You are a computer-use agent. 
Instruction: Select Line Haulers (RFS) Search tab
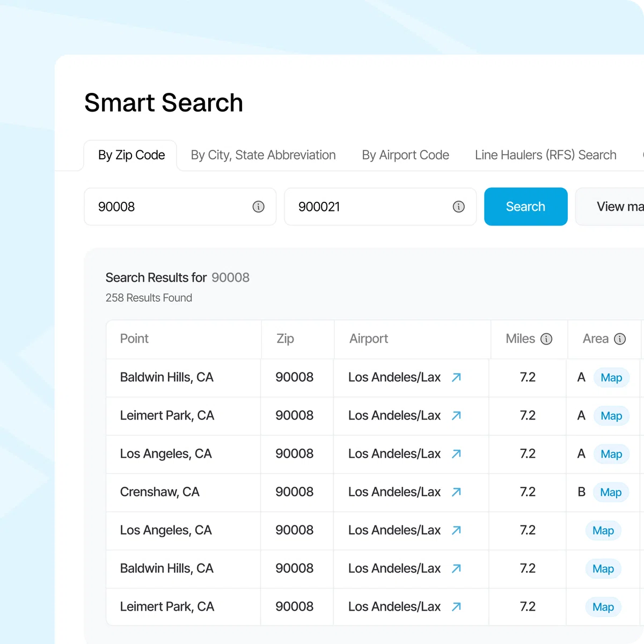click(x=545, y=155)
